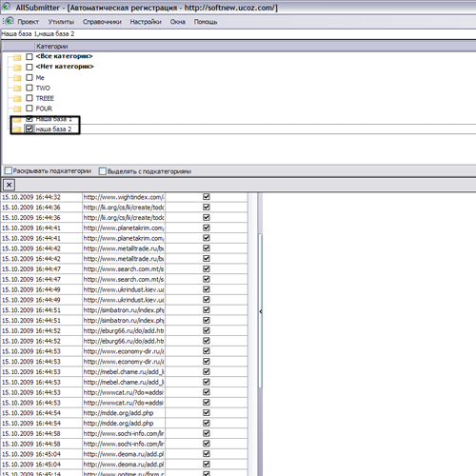Viewport: 476px width, 476px height.
Task: Check the Me category checkbox
Action: click(x=30, y=77)
